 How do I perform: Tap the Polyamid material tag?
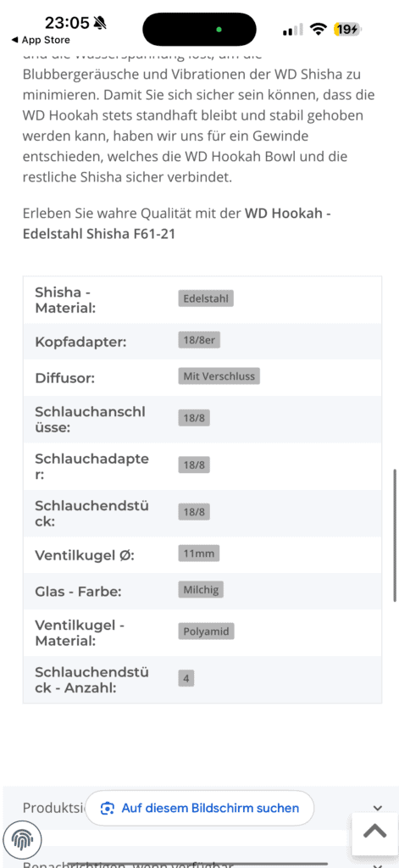[x=207, y=631]
